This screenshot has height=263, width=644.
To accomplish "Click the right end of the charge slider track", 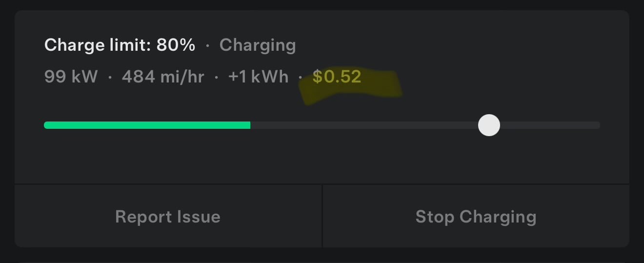I will pyautogui.click(x=597, y=125).
